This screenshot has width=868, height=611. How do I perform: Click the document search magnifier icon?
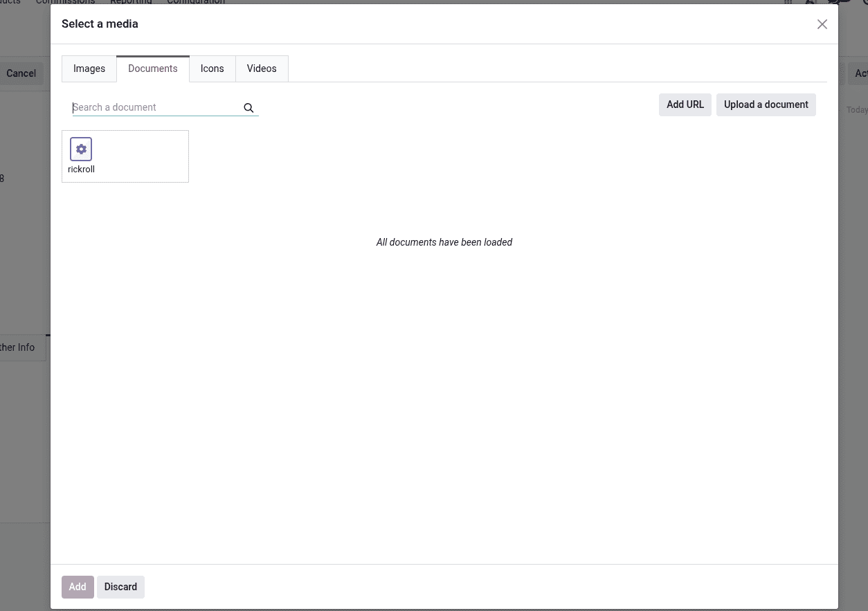coord(248,108)
